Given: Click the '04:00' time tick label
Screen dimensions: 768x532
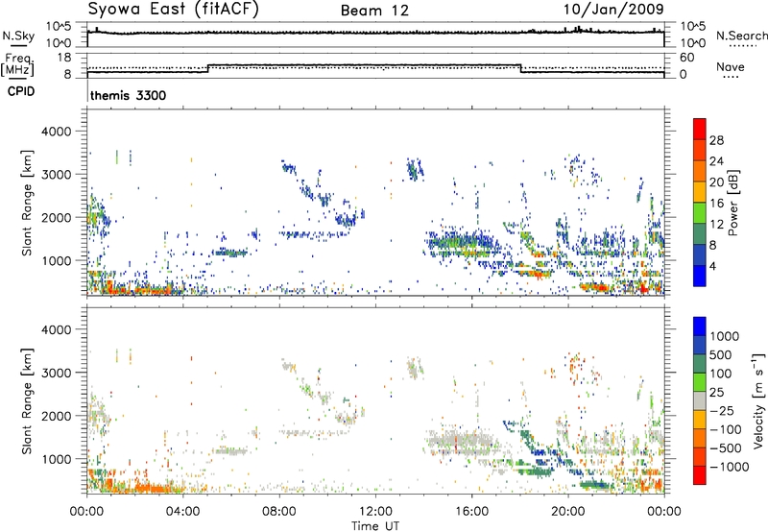Looking at the screenshot, I should (182, 512).
